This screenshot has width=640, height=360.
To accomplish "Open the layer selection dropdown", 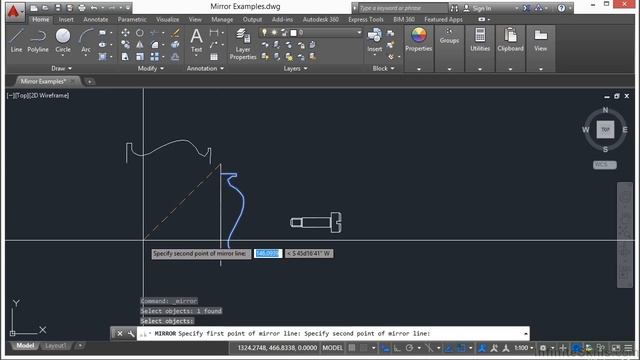I will [359, 32].
